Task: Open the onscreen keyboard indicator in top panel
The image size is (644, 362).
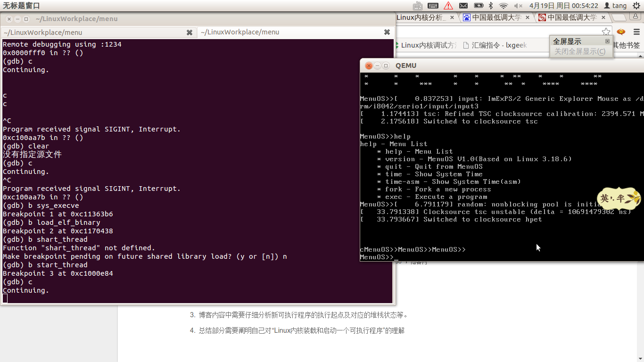Action: (x=417, y=6)
